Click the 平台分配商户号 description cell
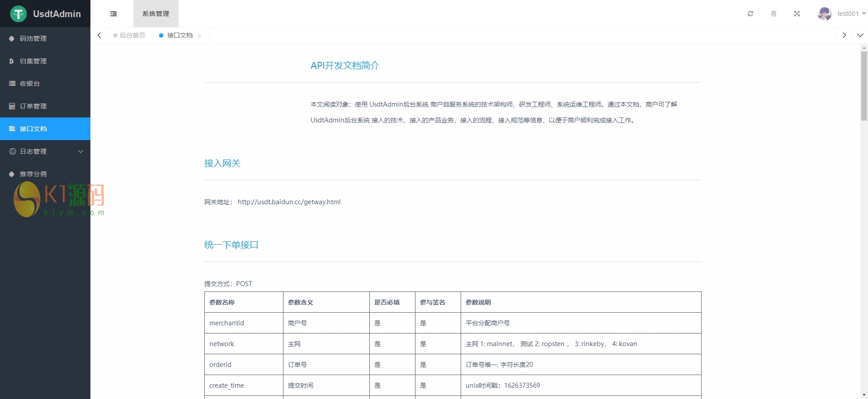The width and height of the screenshot is (868, 399). pyautogui.click(x=581, y=323)
